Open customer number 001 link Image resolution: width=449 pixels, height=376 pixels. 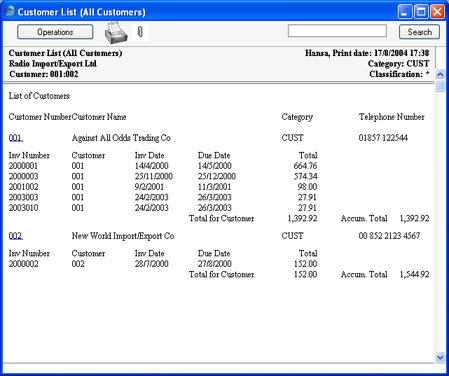pyautogui.click(x=16, y=138)
